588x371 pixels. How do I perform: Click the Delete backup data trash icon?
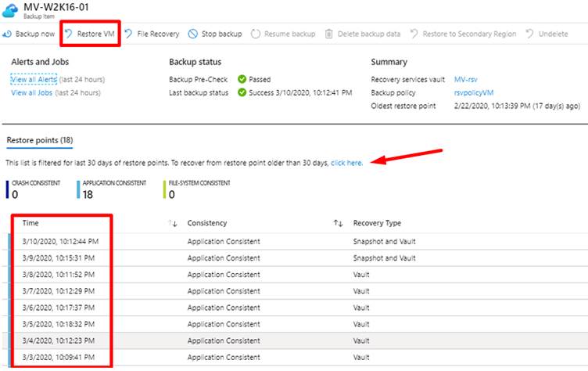click(329, 34)
